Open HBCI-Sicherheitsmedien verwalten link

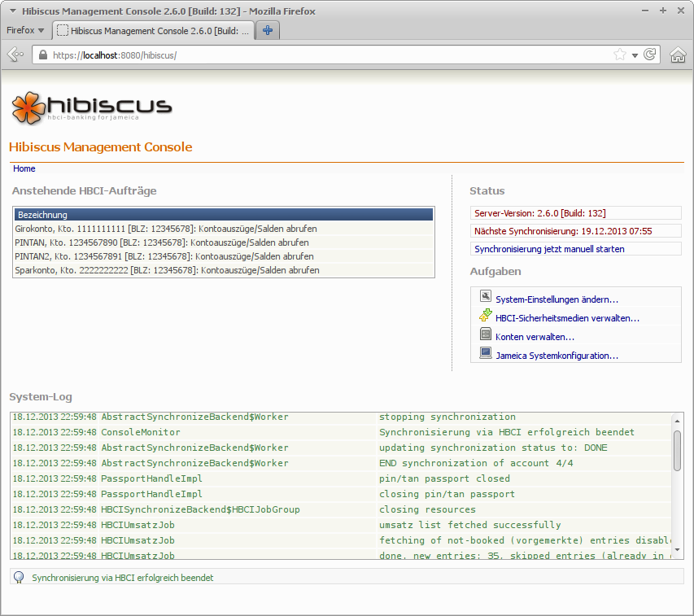[567, 318]
